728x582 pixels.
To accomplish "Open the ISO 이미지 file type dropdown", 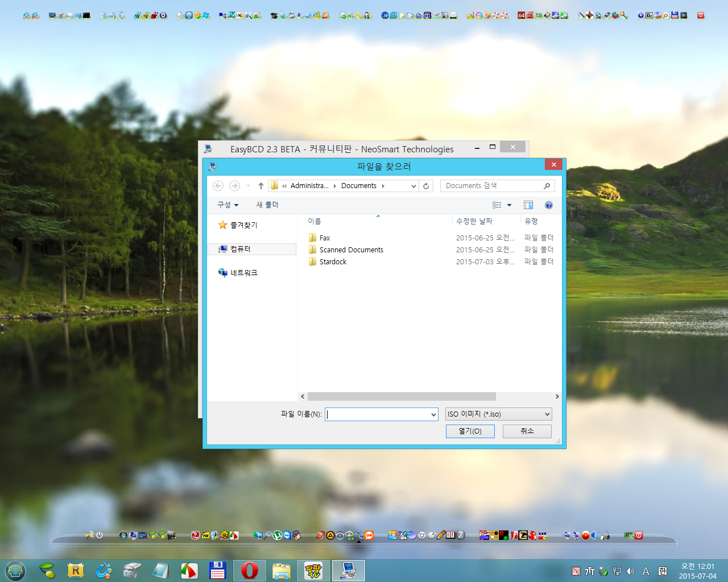I will [x=498, y=414].
